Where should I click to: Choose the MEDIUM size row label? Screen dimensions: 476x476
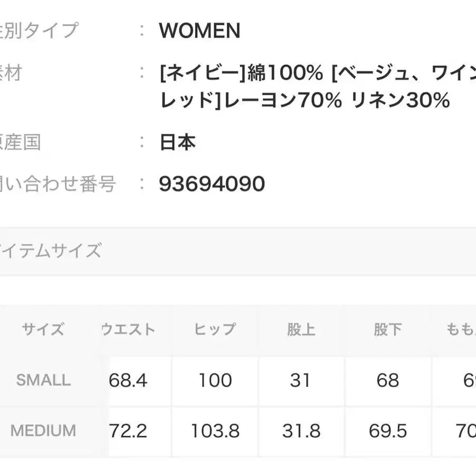(43, 431)
